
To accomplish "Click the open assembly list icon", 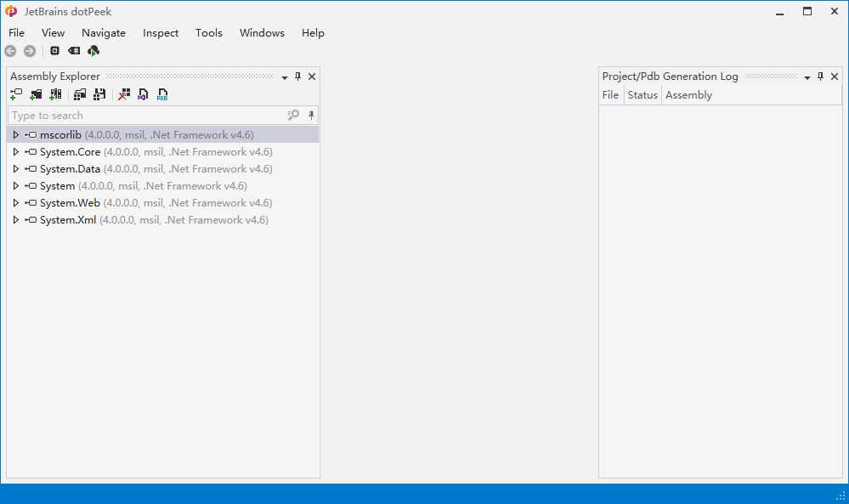I will click(80, 94).
